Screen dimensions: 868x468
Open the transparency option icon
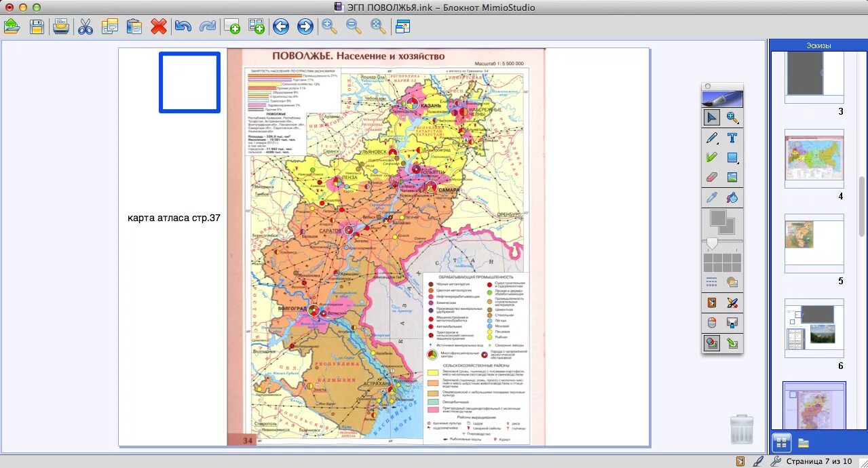[732, 281]
